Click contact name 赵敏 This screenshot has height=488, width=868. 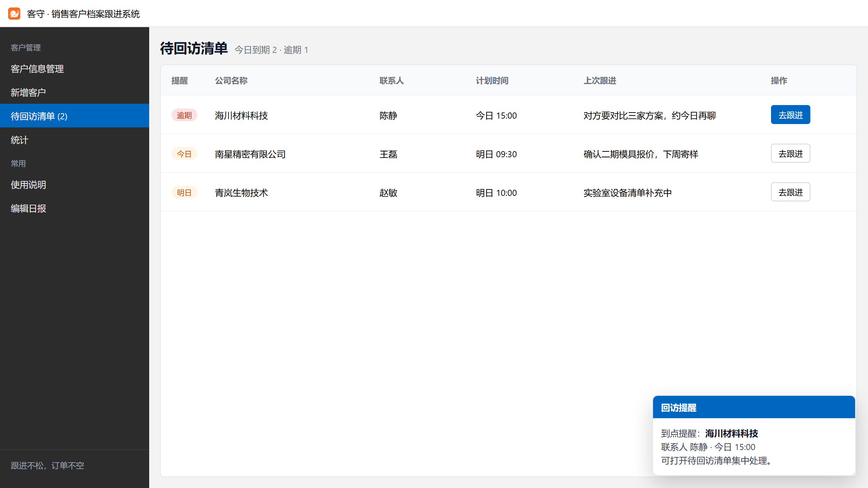click(388, 193)
